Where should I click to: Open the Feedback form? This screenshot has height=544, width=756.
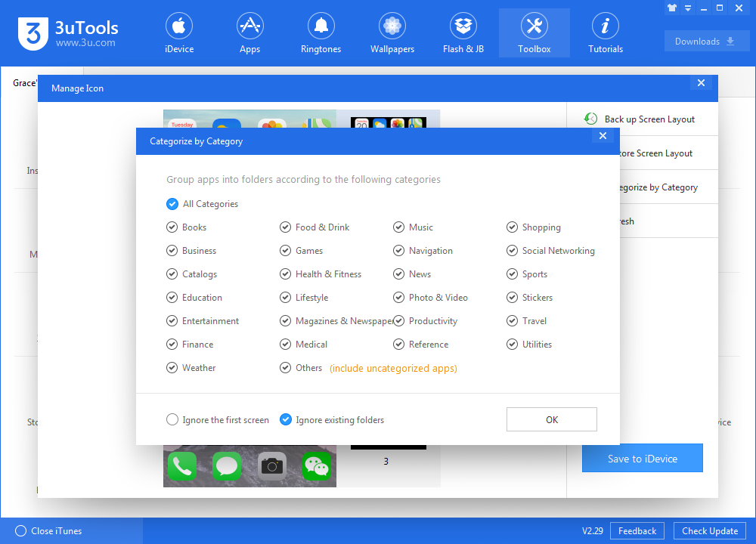[x=637, y=530]
